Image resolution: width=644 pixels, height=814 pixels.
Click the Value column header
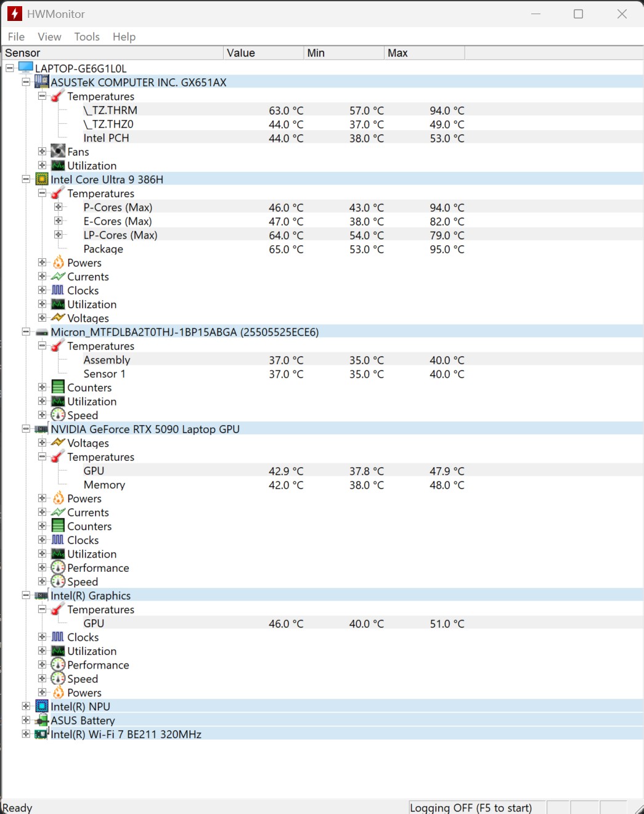(x=263, y=53)
